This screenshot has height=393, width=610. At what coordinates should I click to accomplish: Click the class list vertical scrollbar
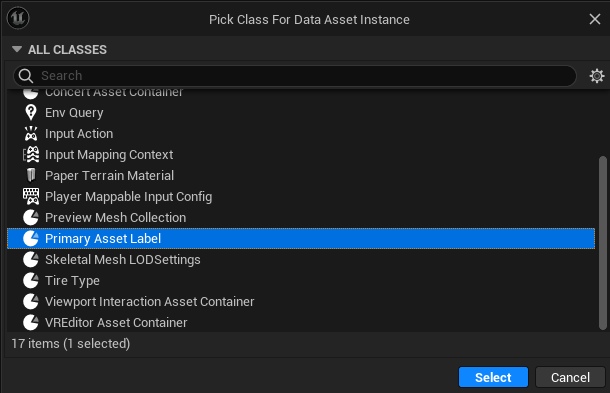tap(603, 243)
